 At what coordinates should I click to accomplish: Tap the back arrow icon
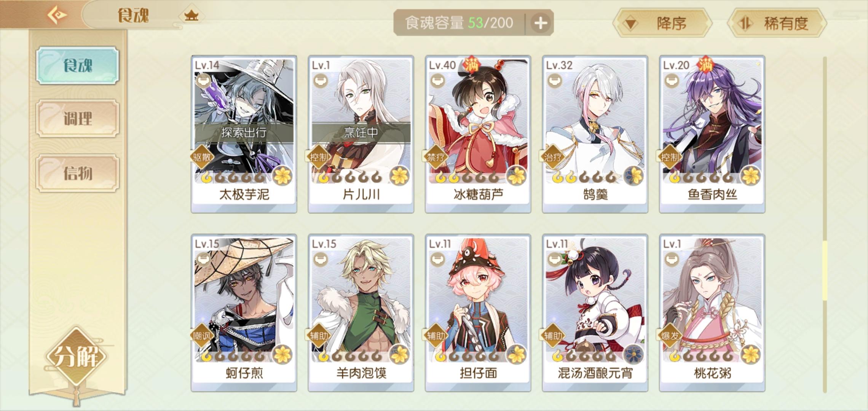(57, 15)
